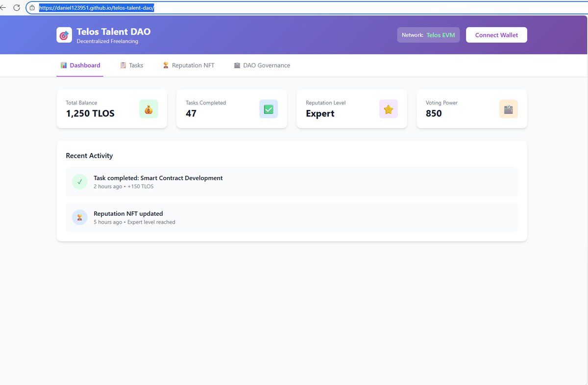Click the 'Decentralized Freelancing' subtitle
This screenshot has width=588, height=385.
pyautogui.click(x=107, y=41)
